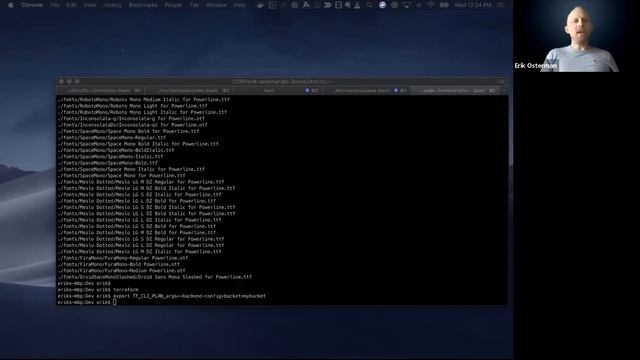Open the Help menu
The width and height of the screenshot is (640, 360).
pyautogui.click(x=240, y=5)
